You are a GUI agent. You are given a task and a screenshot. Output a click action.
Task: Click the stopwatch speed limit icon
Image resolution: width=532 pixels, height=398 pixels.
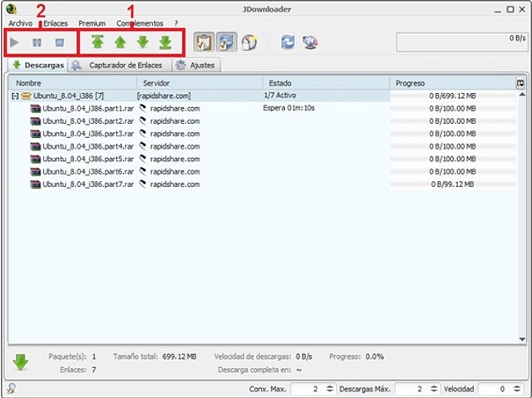[249, 42]
